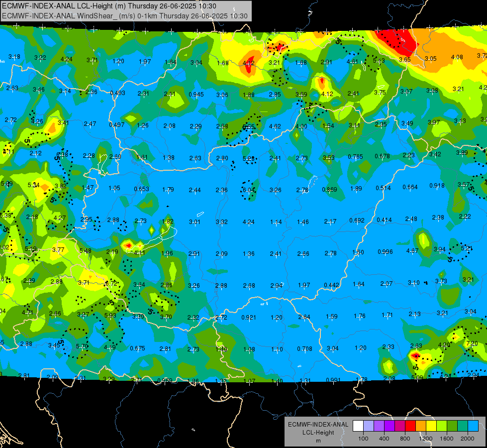Select the grid value 0.996
487x448 pixels.
point(386,252)
